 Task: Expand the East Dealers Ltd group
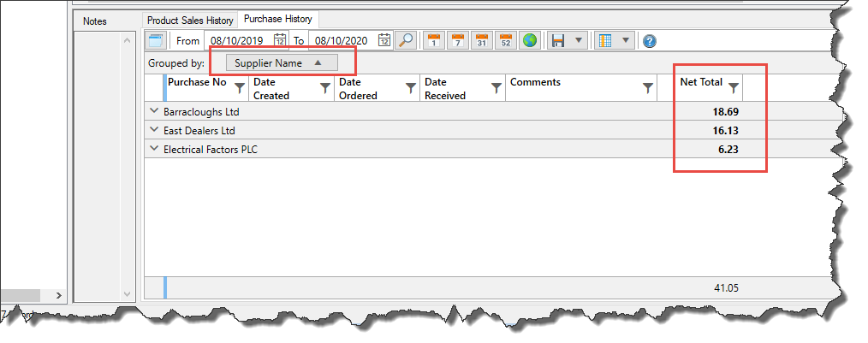click(x=154, y=130)
